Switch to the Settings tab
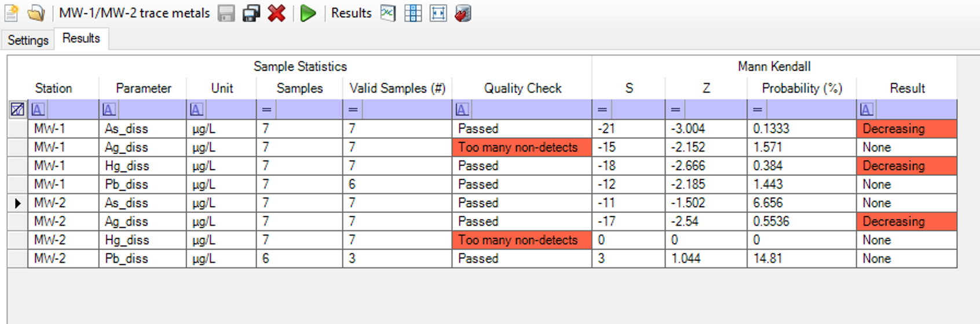 [x=28, y=40]
